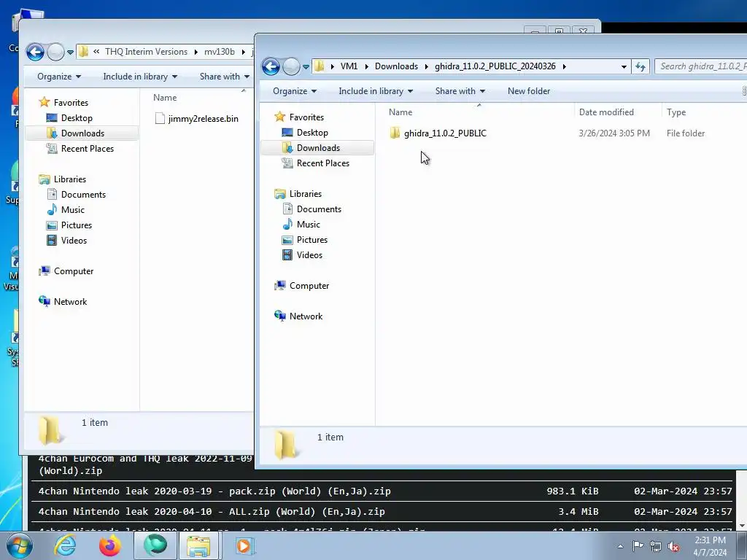The image size is (747, 560).
Task: Open Music icon in THQ window sidebar
Action: (52, 209)
